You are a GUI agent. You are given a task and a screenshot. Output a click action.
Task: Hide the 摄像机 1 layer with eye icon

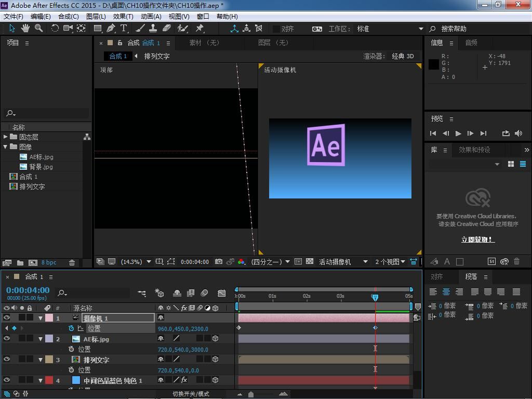click(6, 317)
